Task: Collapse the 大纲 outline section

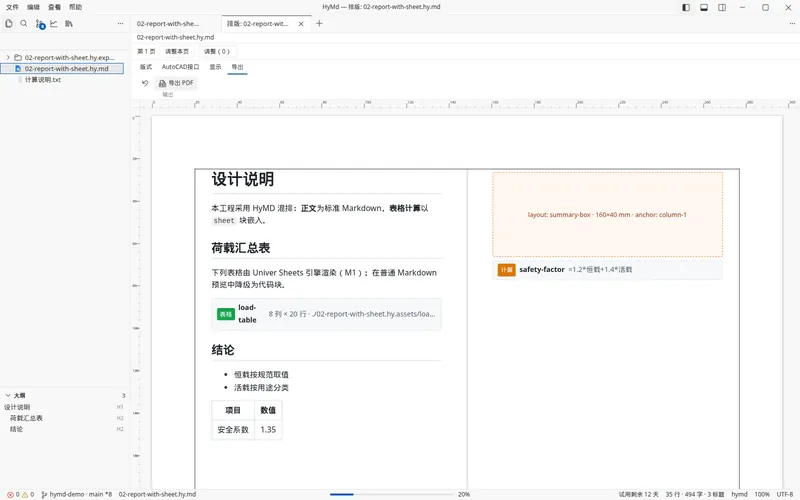Action: pos(8,395)
